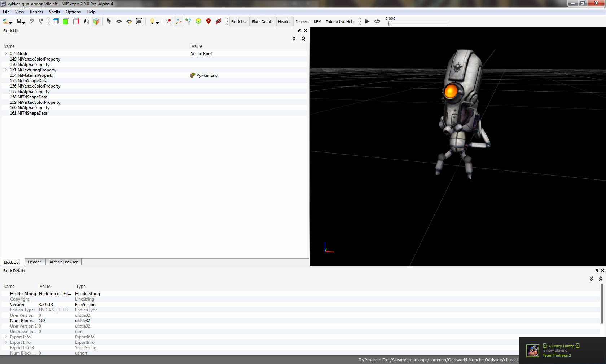Click the save floppy disk icon
Screen dimensions: 606x364
pos(19,22)
